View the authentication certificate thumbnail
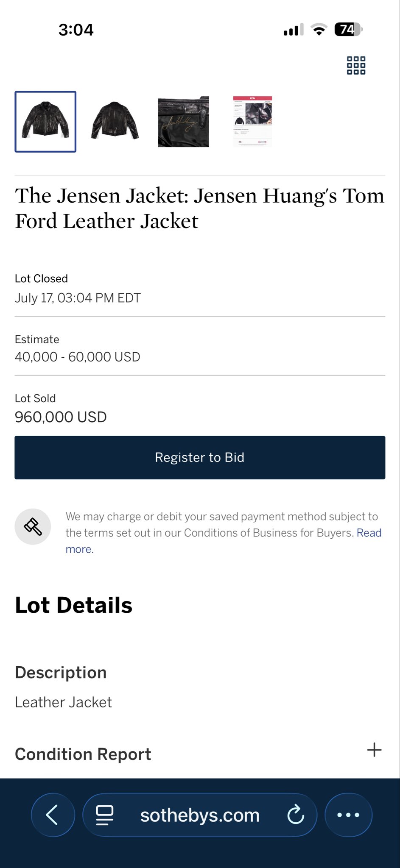The width and height of the screenshot is (400, 868). (x=252, y=122)
